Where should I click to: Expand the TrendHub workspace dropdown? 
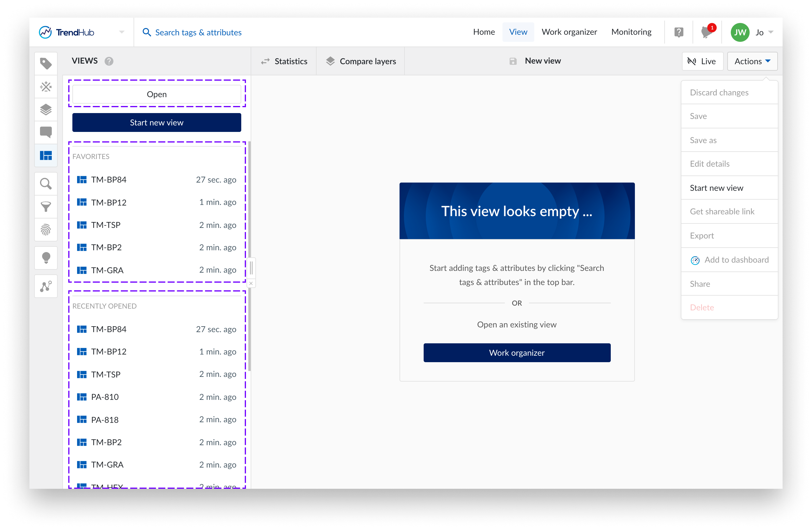click(122, 32)
